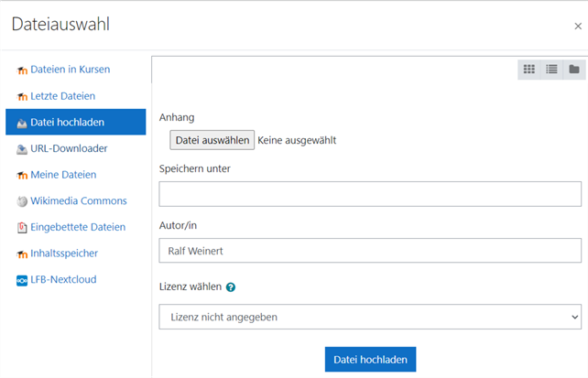The height and width of the screenshot is (378, 588).
Task: Open Dateien in Kursen repository
Action: (x=71, y=70)
